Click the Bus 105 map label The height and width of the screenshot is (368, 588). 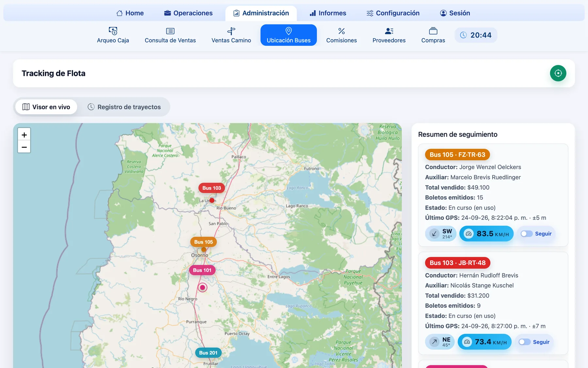click(204, 242)
